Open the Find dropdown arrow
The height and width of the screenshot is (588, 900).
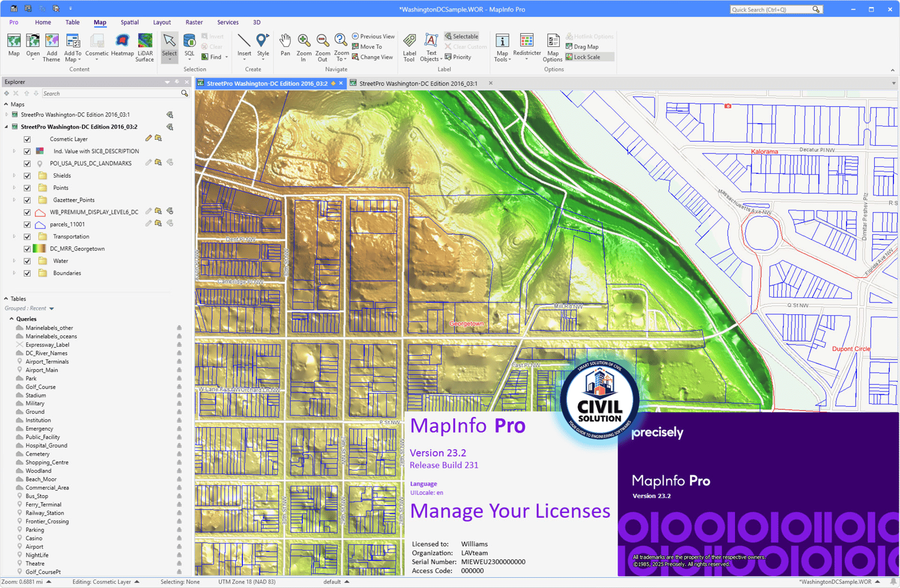tap(226, 57)
